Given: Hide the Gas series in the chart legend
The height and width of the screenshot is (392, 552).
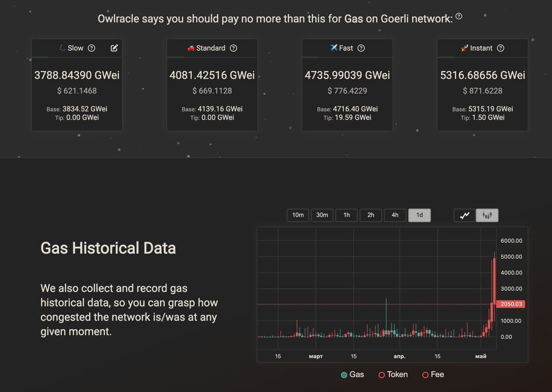Looking at the screenshot, I should [x=353, y=375].
